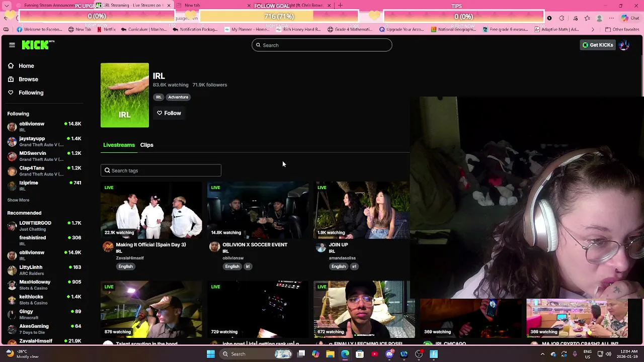Image resolution: width=644 pixels, height=362 pixels.
Task: Click OBLIVION X SOCCER EVENT title
Action: click(x=255, y=245)
